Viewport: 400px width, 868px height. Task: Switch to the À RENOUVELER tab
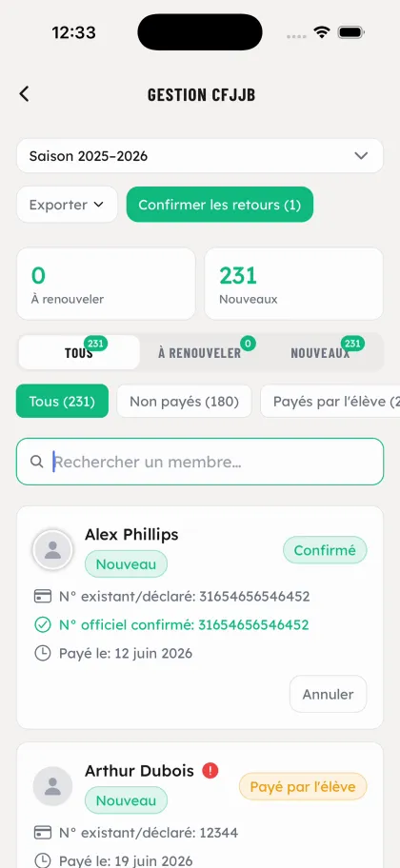click(x=199, y=352)
